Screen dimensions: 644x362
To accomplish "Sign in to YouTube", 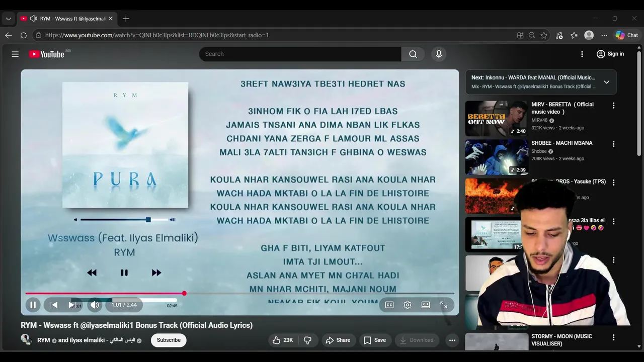I will click(x=610, y=54).
